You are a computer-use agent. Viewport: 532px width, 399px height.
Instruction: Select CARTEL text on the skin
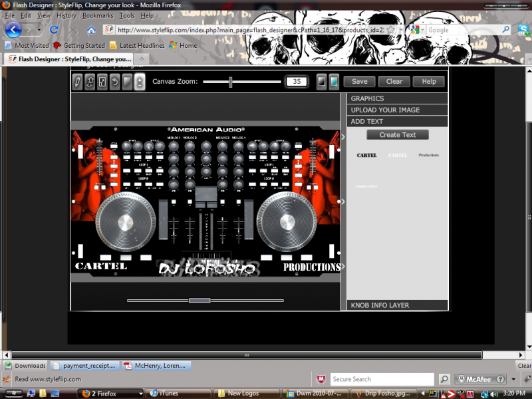(101, 266)
